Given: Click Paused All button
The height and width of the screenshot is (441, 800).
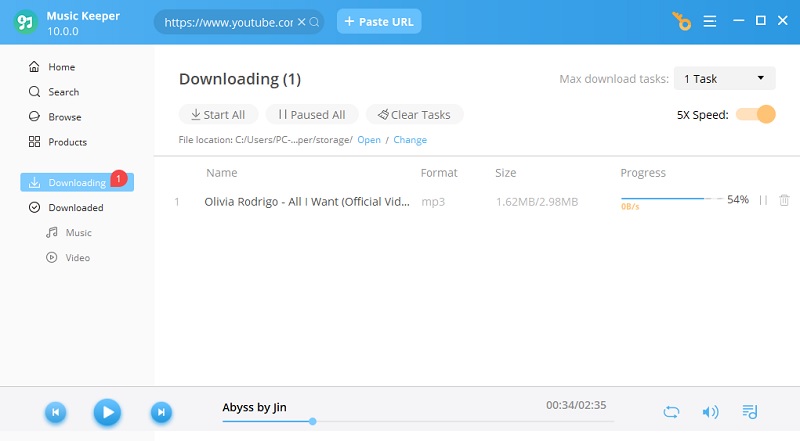Looking at the screenshot, I should pos(312,114).
